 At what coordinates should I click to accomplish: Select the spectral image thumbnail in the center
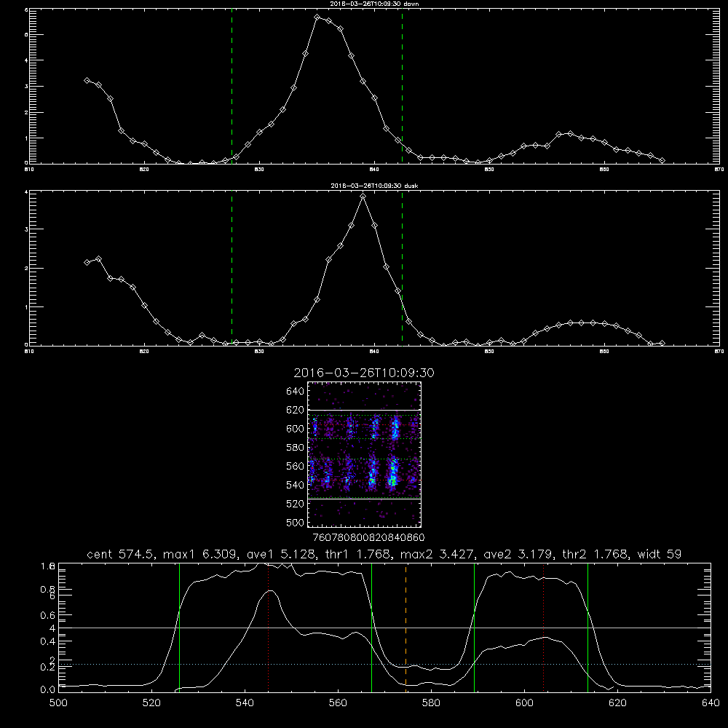[365, 454]
